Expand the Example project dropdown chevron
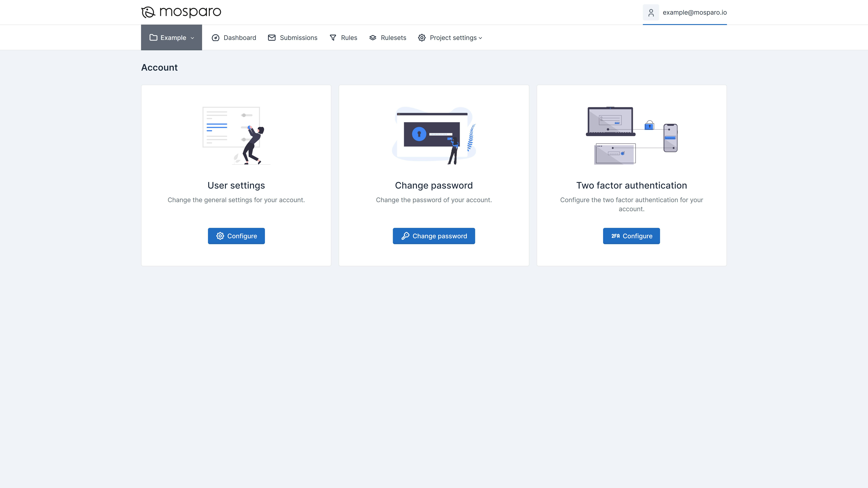The width and height of the screenshot is (868, 488). [x=192, y=38]
